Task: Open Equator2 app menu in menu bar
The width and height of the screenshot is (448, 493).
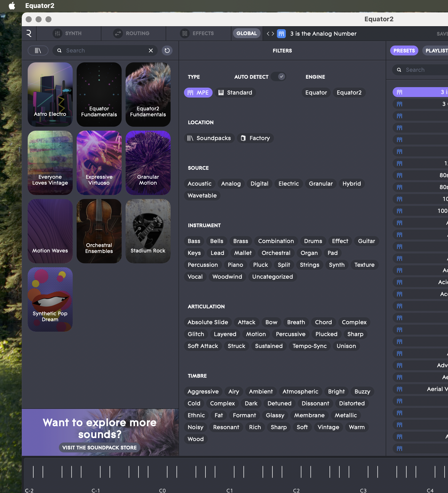Action: [40, 6]
